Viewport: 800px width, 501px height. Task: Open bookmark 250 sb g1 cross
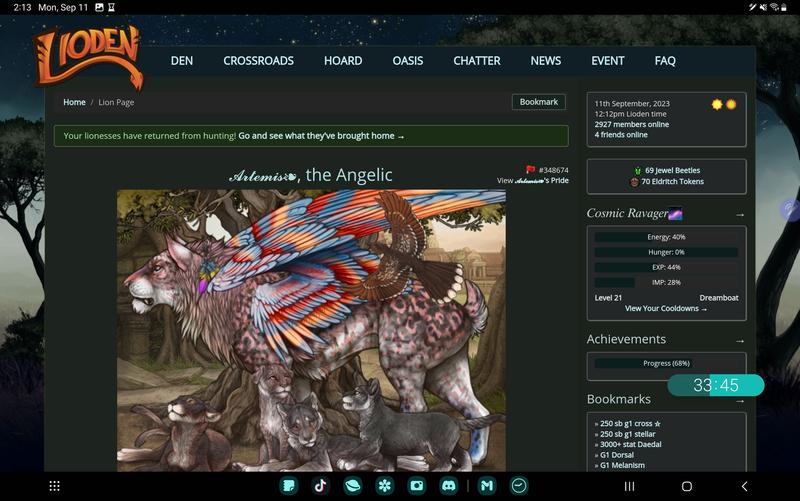click(x=630, y=423)
